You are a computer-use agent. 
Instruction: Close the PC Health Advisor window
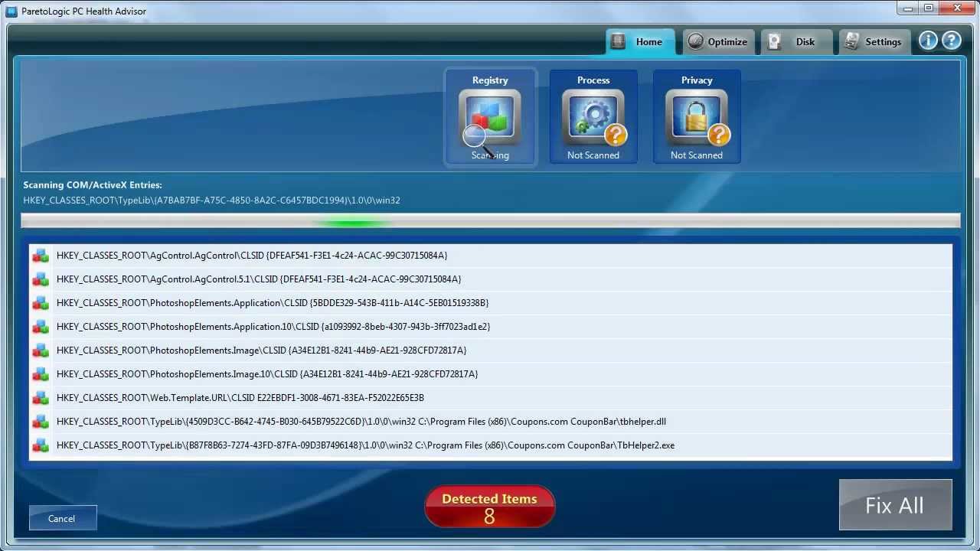956,8
